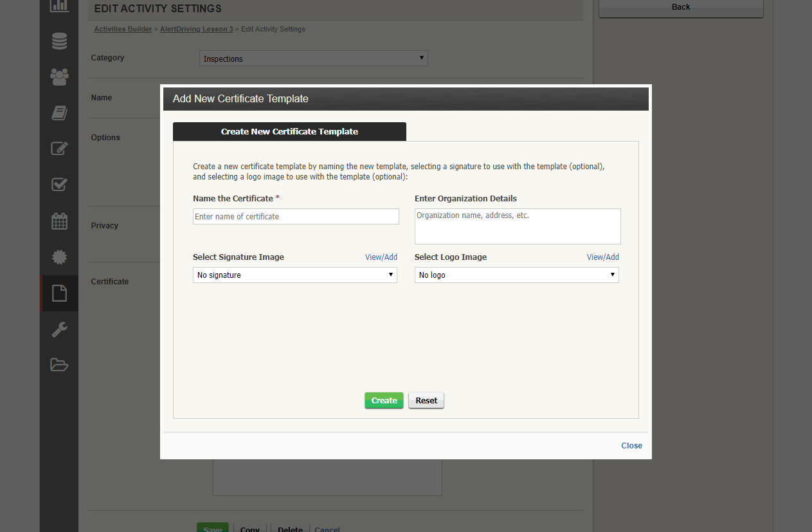Click the course book sidebar icon
Image resolution: width=812 pixels, height=532 pixels.
(59, 113)
